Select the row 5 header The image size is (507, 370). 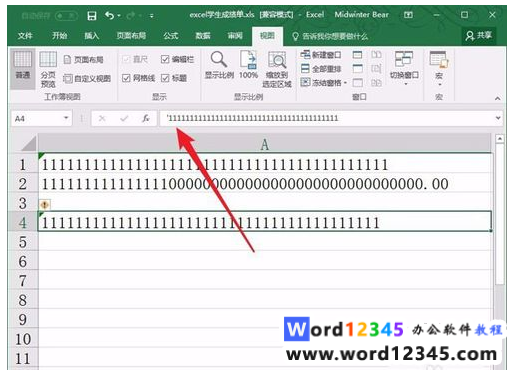[22, 242]
